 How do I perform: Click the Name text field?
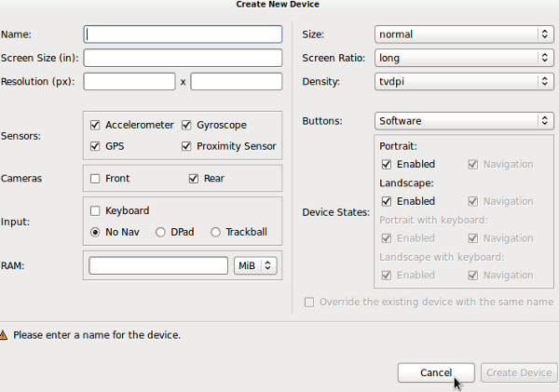pos(183,34)
